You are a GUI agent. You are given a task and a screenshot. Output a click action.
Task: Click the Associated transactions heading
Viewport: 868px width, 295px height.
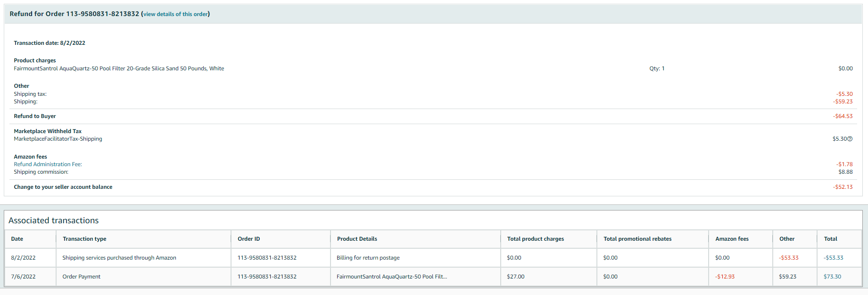[x=54, y=220]
